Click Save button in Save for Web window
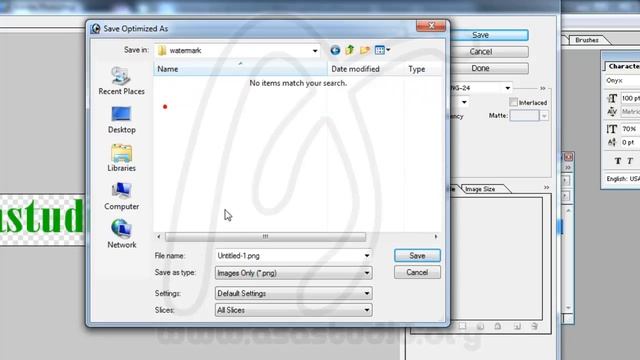 (489, 35)
